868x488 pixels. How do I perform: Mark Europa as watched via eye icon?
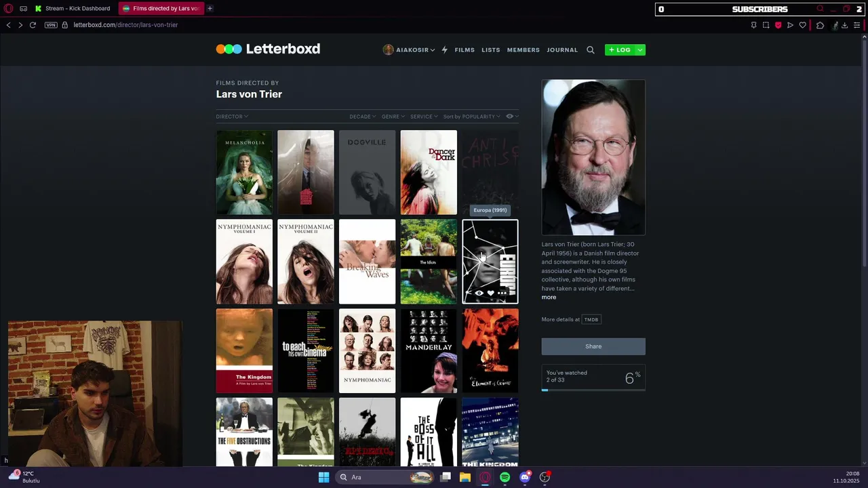(x=479, y=293)
